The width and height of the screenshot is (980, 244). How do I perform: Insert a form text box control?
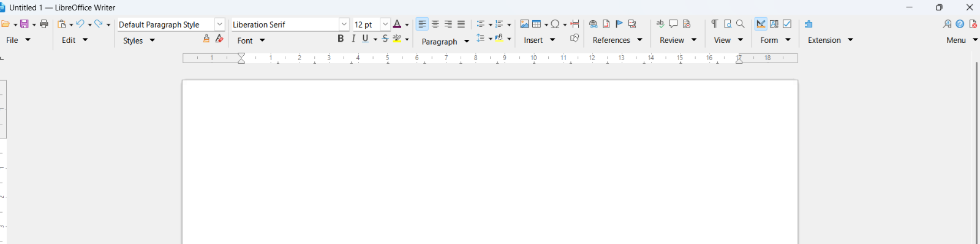tap(774, 25)
